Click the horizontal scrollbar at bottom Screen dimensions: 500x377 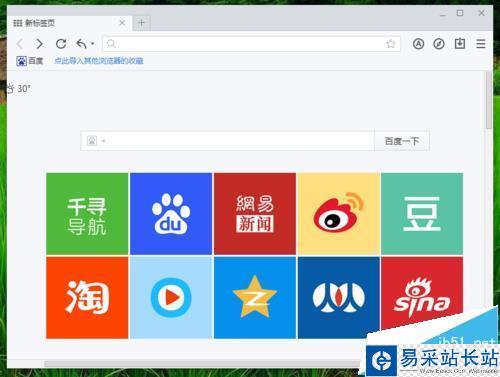point(203,364)
